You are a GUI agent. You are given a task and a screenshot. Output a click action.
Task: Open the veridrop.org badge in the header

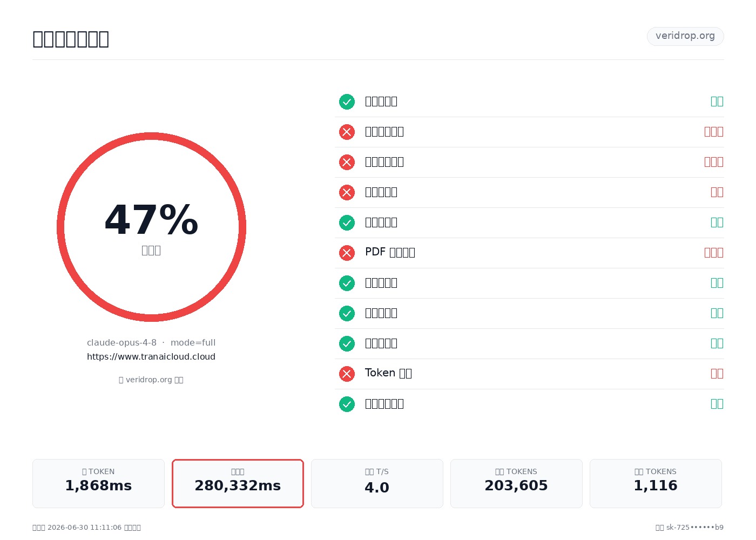click(685, 36)
